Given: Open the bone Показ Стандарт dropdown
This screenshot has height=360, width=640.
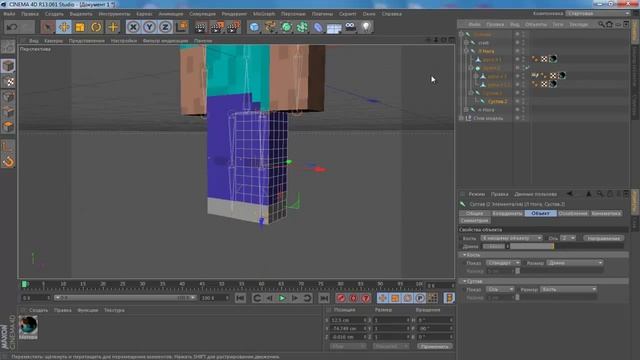Looking at the screenshot, I should [503, 263].
